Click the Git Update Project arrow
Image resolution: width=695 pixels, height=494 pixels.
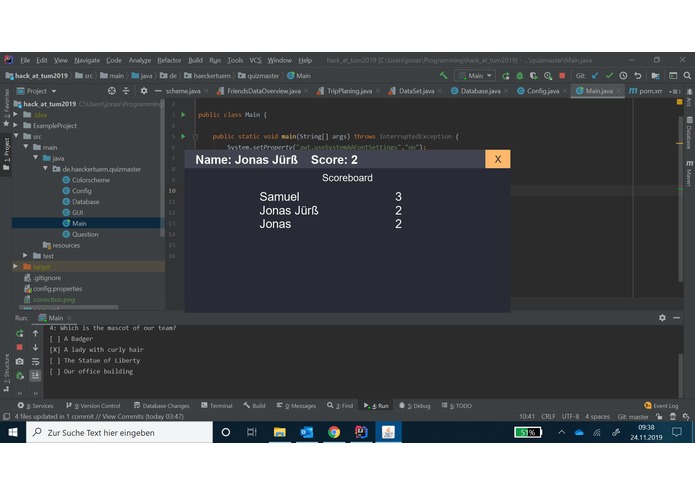[595, 76]
